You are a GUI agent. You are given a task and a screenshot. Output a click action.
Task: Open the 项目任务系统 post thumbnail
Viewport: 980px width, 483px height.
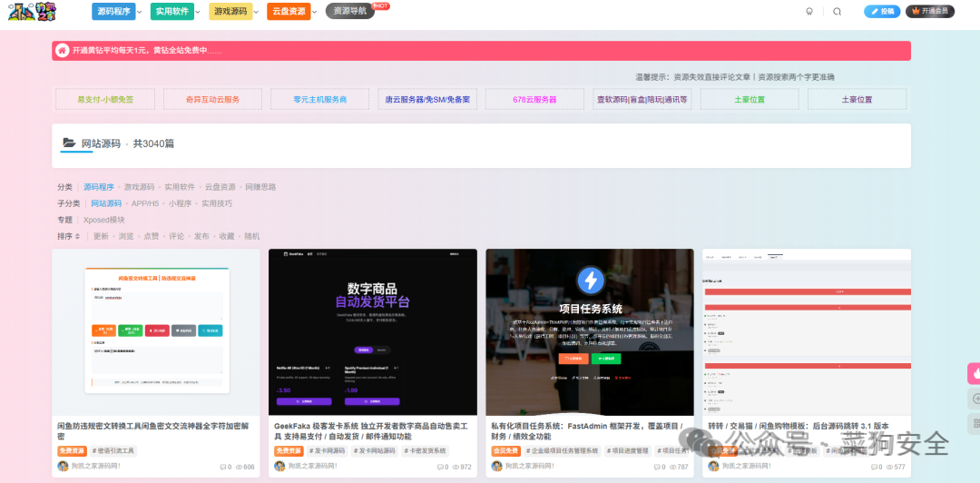point(590,332)
